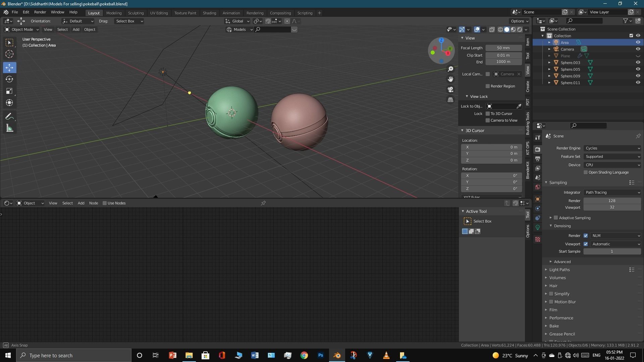
Task: Hide Sphere.011 with its eye icon
Action: [x=638, y=83]
